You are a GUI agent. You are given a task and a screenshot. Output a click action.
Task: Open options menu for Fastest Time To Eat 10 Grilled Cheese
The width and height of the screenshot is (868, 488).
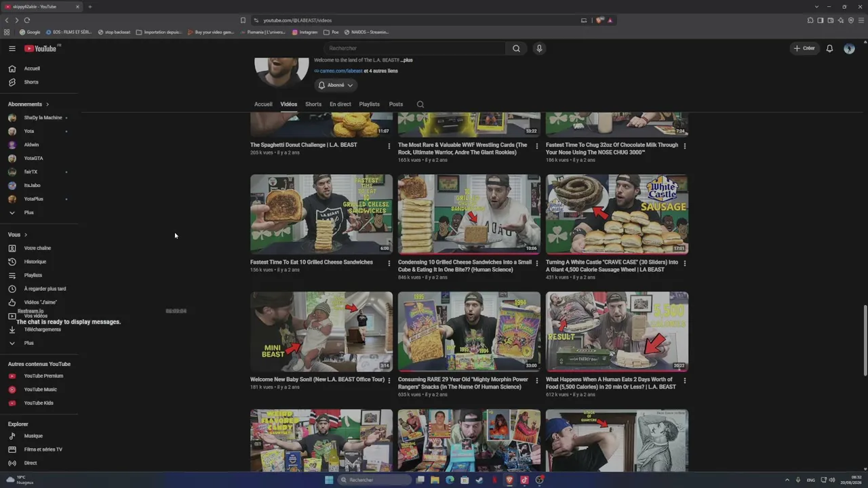(x=389, y=263)
